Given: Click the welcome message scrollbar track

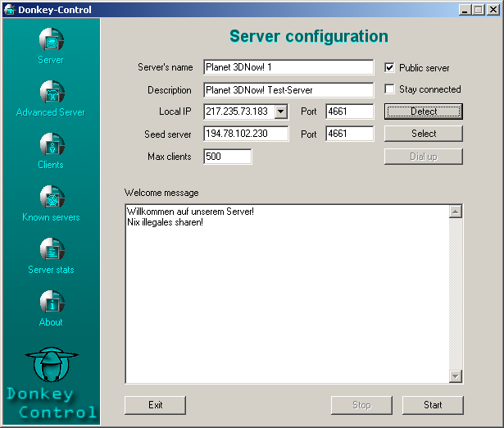Looking at the screenshot, I should point(456,294).
